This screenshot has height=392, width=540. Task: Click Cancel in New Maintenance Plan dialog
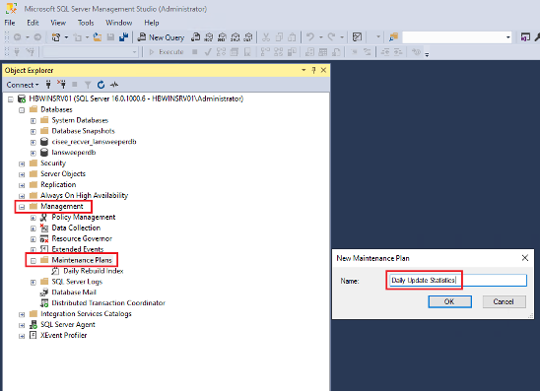[x=504, y=301]
